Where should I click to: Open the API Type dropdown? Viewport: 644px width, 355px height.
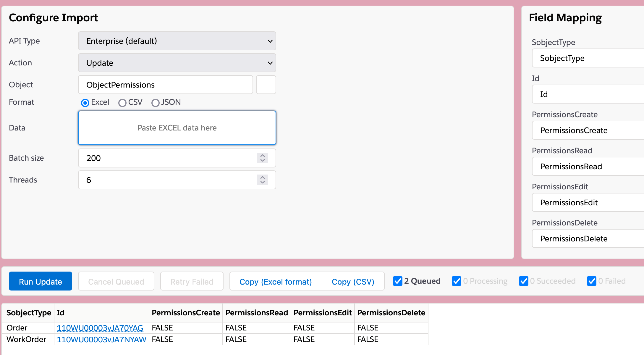pos(177,41)
